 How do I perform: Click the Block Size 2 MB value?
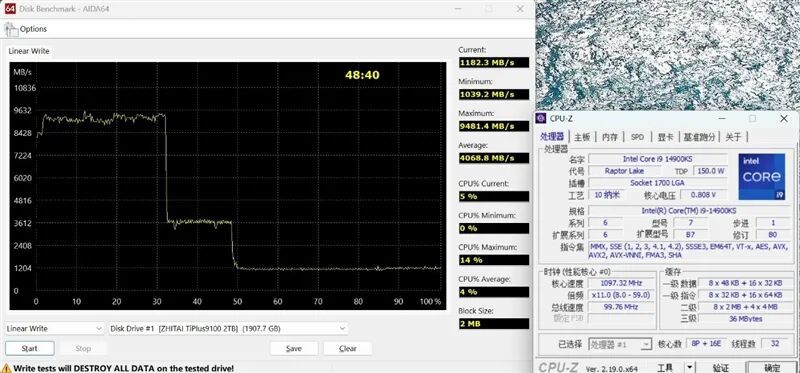(x=493, y=324)
